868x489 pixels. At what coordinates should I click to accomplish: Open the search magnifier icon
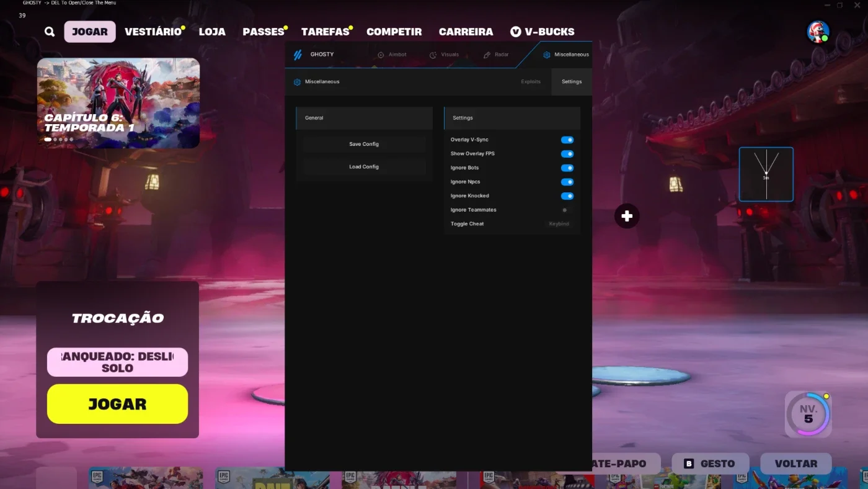[50, 32]
